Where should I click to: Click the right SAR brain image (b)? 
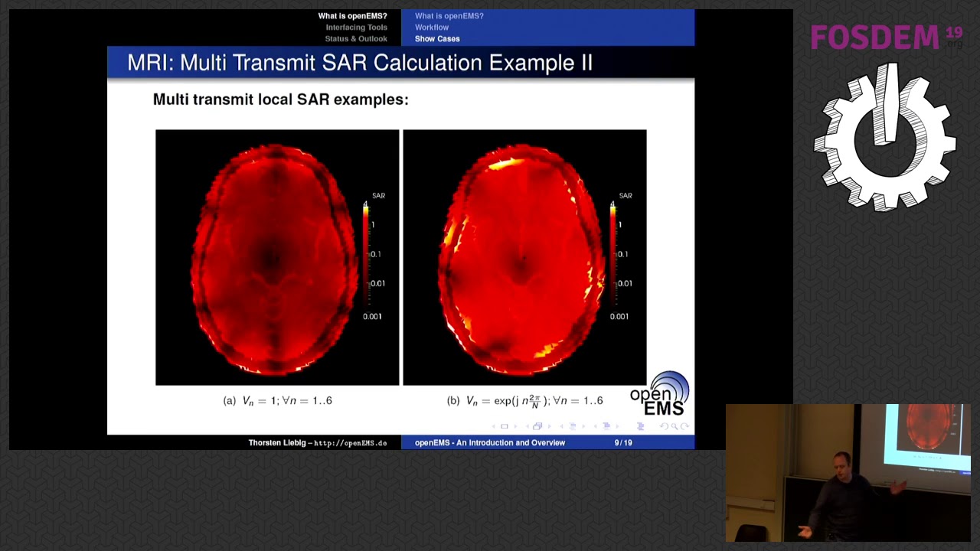[524, 257]
